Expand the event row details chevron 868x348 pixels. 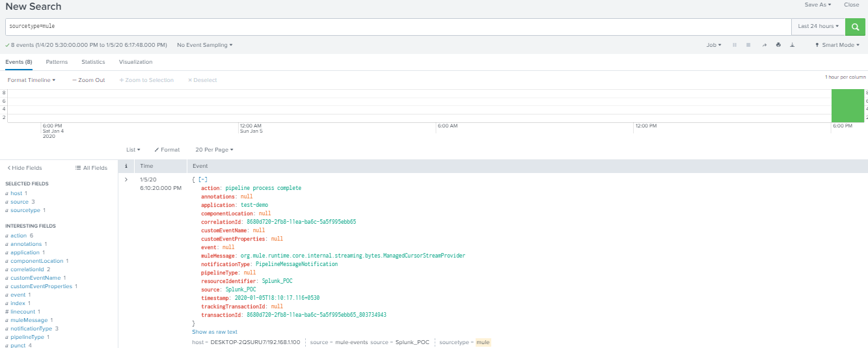(126, 179)
